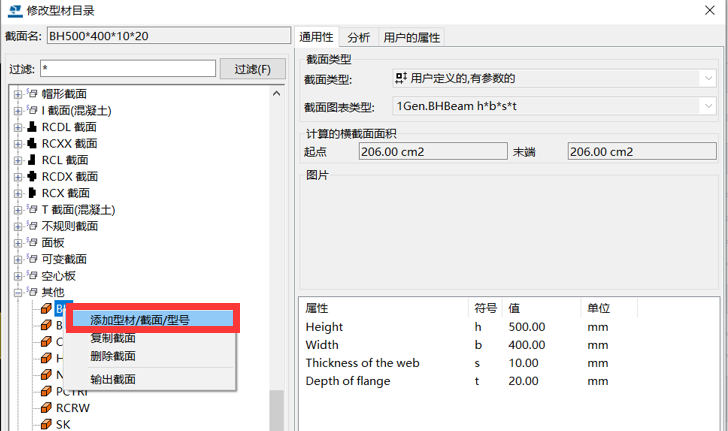Click the 过滤 filter input field
The height and width of the screenshot is (431, 728).
(128, 69)
